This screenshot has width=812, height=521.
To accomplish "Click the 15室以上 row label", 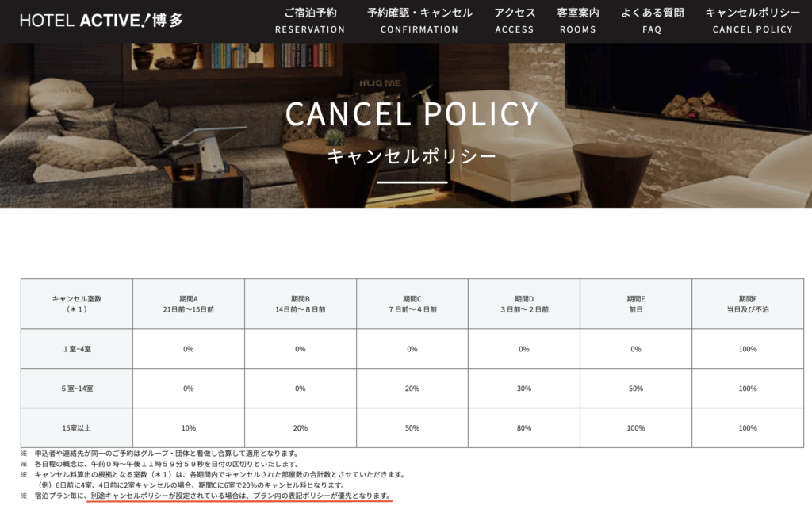I will [x=76, y=428].
